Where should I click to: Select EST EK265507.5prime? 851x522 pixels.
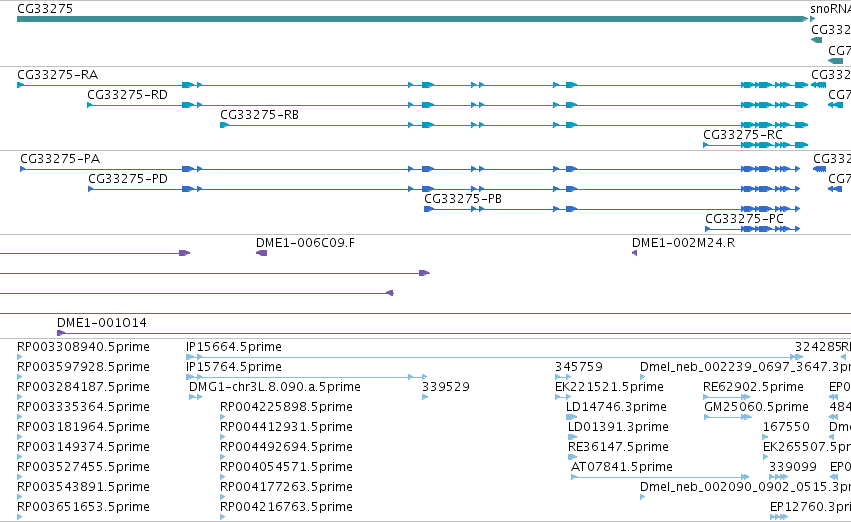806,447
